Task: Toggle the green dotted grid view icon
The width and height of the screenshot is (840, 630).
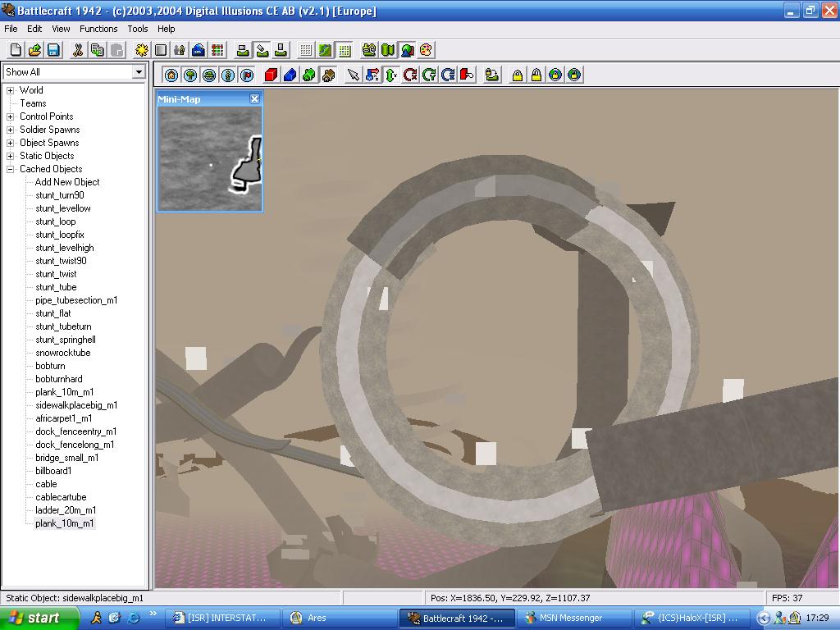Action: [345, 50]
